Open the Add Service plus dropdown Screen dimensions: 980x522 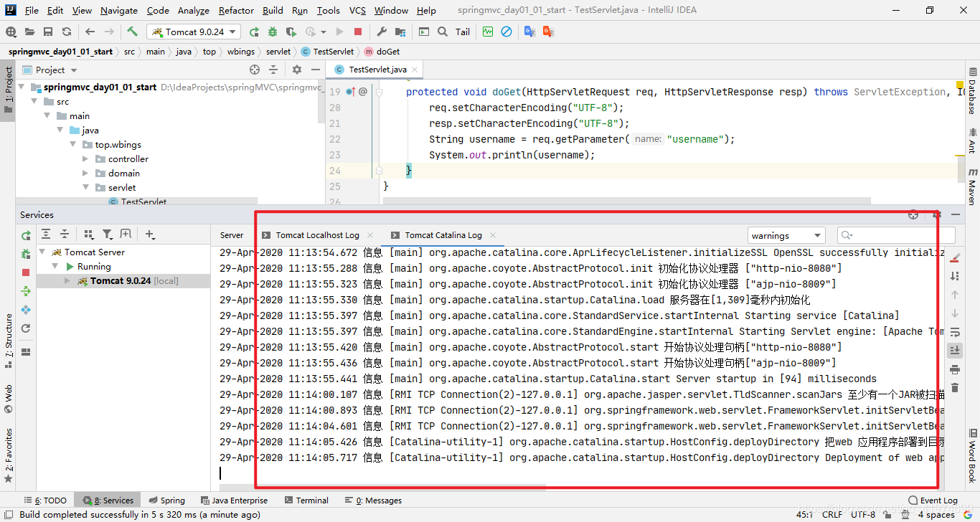click(x=150, y=234)
